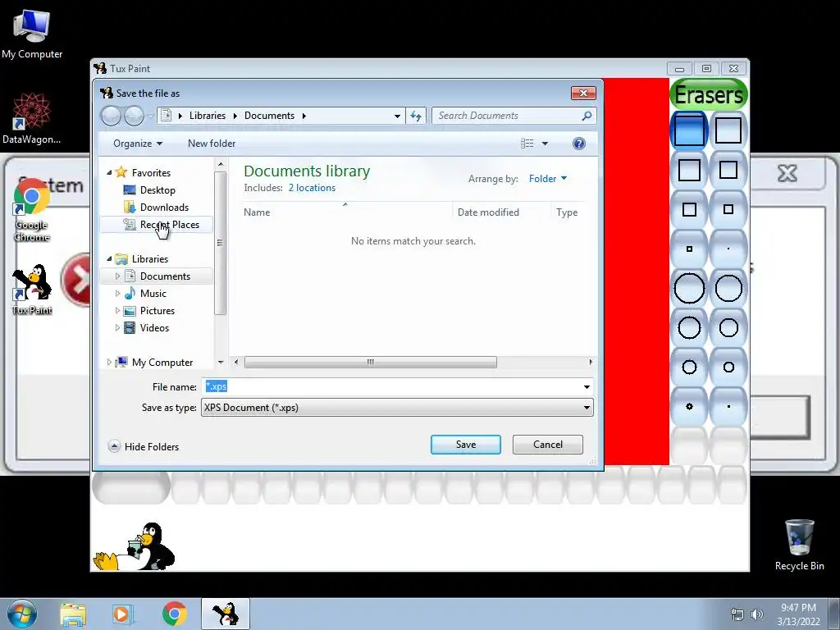Select the Videos library
840x630 pixels.
154,328
